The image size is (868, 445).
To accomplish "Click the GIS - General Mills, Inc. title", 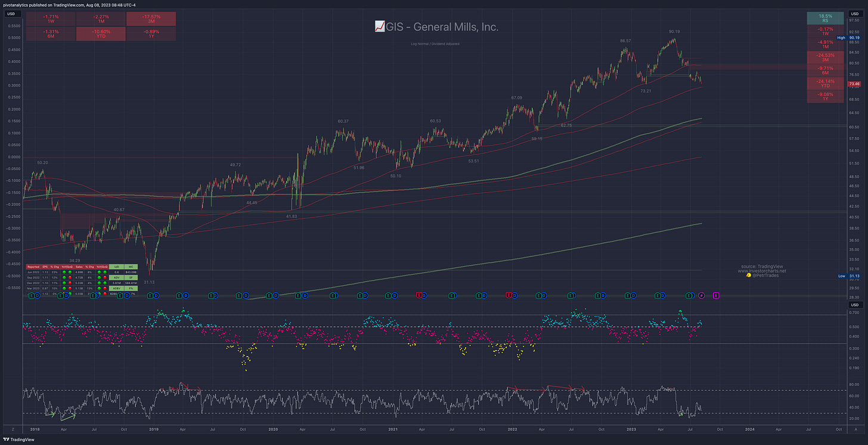I will [436, 27].
